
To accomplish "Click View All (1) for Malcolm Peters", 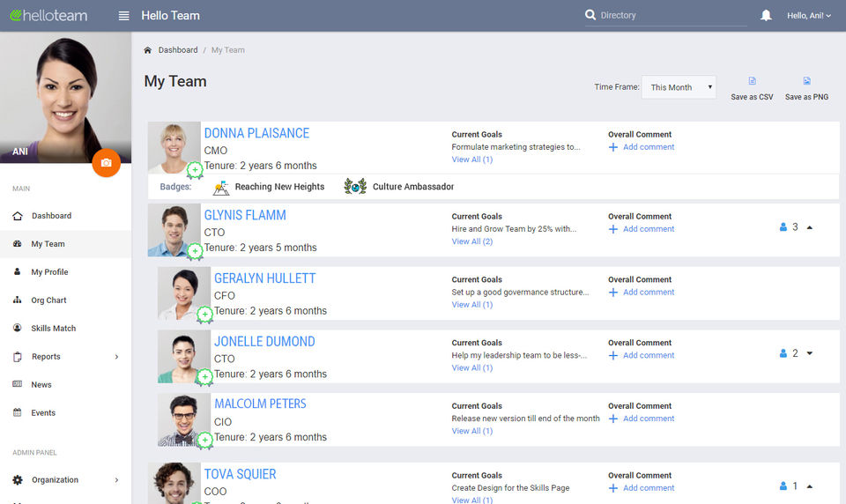I will click(x=472, y=431).
